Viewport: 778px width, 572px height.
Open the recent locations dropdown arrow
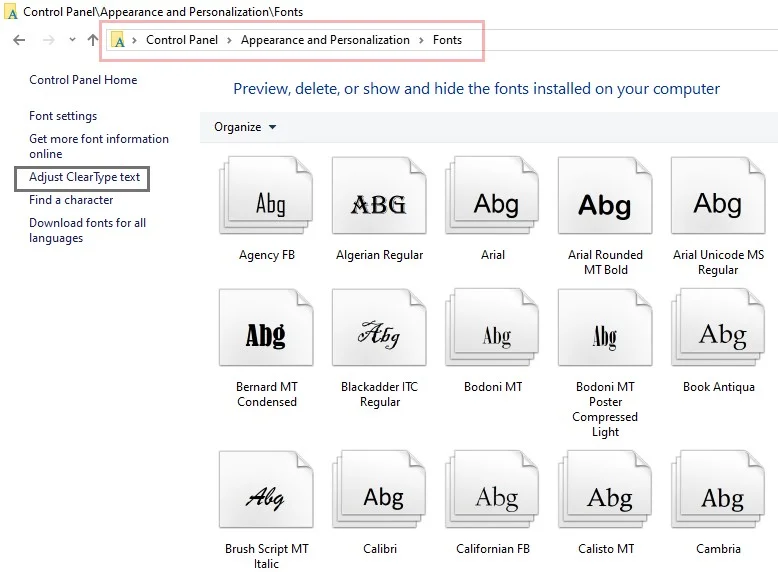pyautogui.click(x=72, y=40)
